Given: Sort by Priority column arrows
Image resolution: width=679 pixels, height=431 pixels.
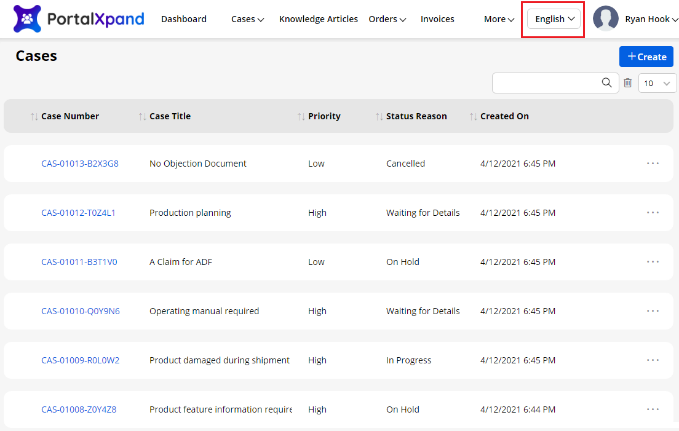Looking at the screenshot, I should click(301, 117).
